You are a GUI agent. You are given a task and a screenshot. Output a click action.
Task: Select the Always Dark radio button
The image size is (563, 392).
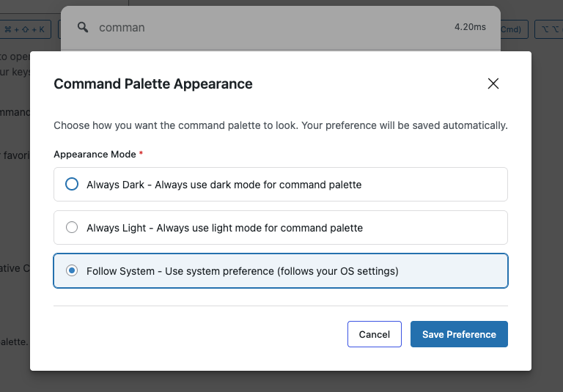[72, 184]
